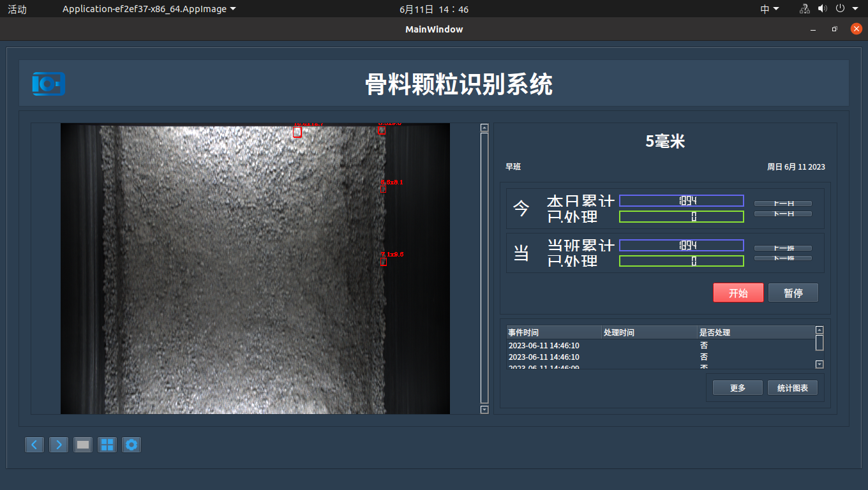Click the 5毫米 size heading
Image resolution: width=868 pixels, height=490 pixels.
point(665,142)
